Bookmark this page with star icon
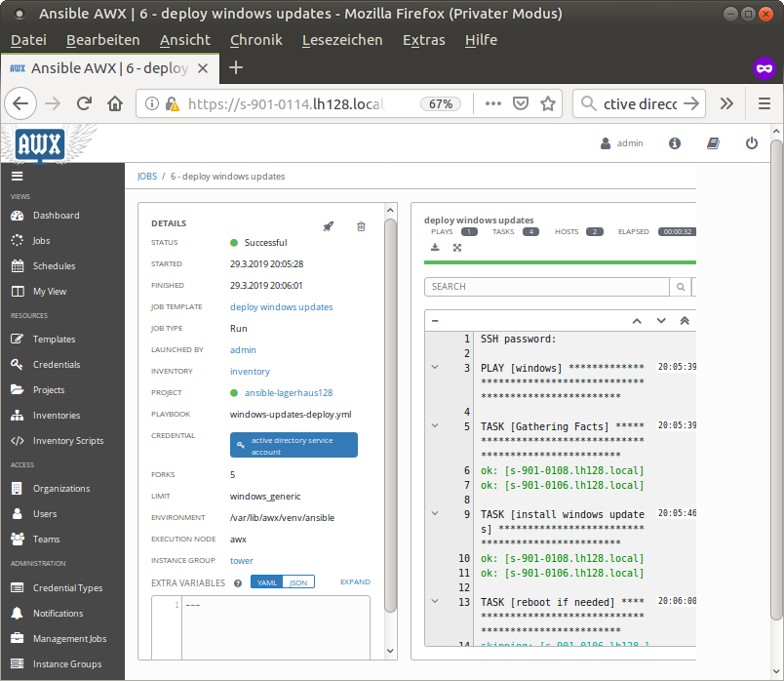784x681 pixels. (x=548, y=103)
